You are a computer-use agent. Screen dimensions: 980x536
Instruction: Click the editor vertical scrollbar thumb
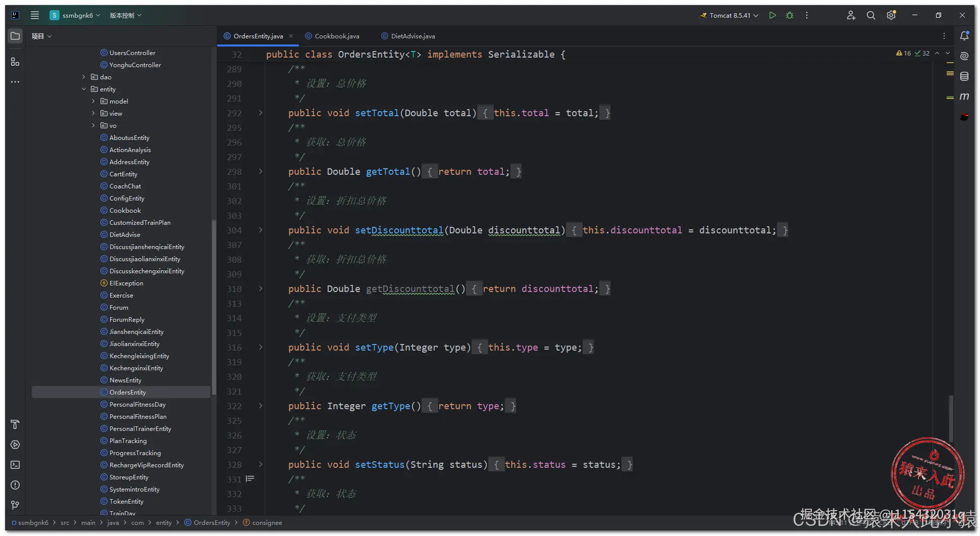(951, 419)
